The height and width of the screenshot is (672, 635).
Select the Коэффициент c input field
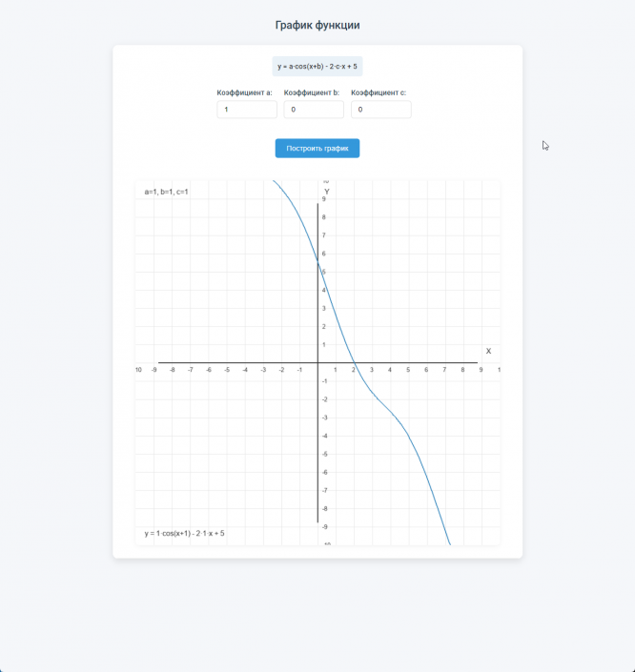coord(381,111)
